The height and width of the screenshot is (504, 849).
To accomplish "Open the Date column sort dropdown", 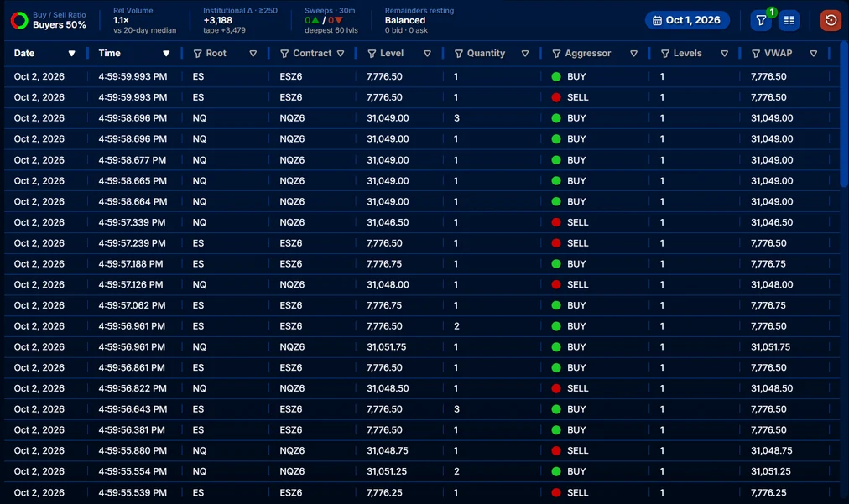I will tap(71, 54).
